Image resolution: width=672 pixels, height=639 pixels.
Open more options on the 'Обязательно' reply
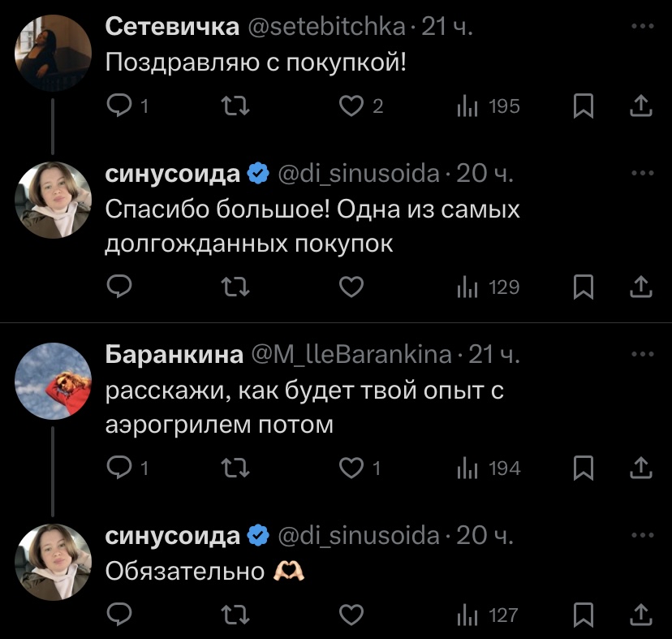pyautogui.click(x=642, y=536)
